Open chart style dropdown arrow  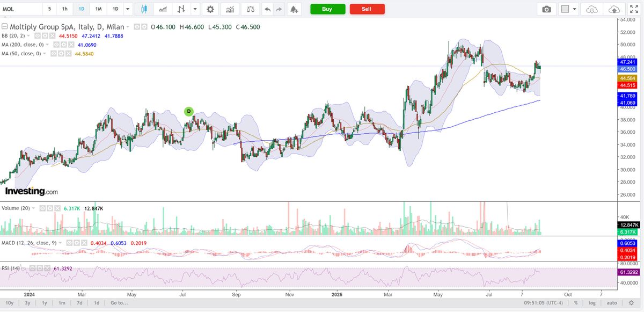click(194, 9)
